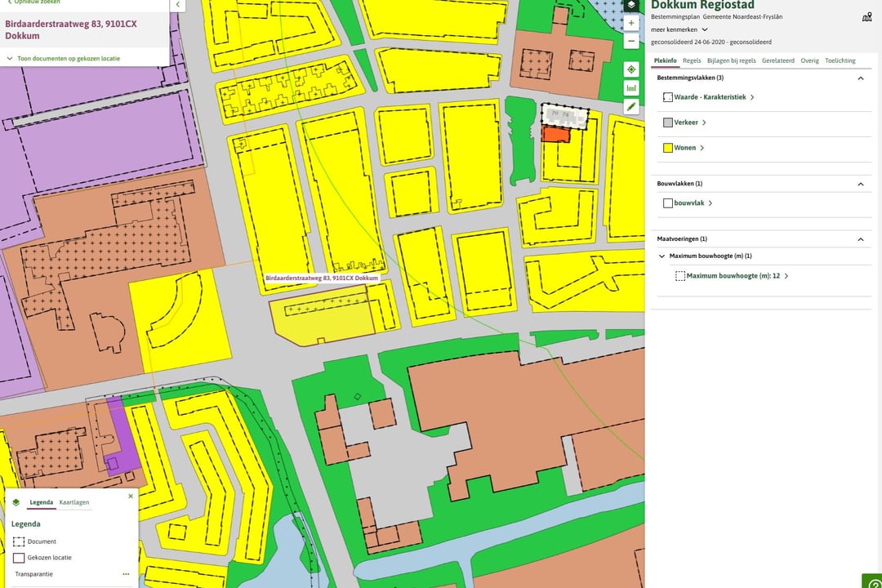
Task: Click the Transparantie label
Action: 33,574
